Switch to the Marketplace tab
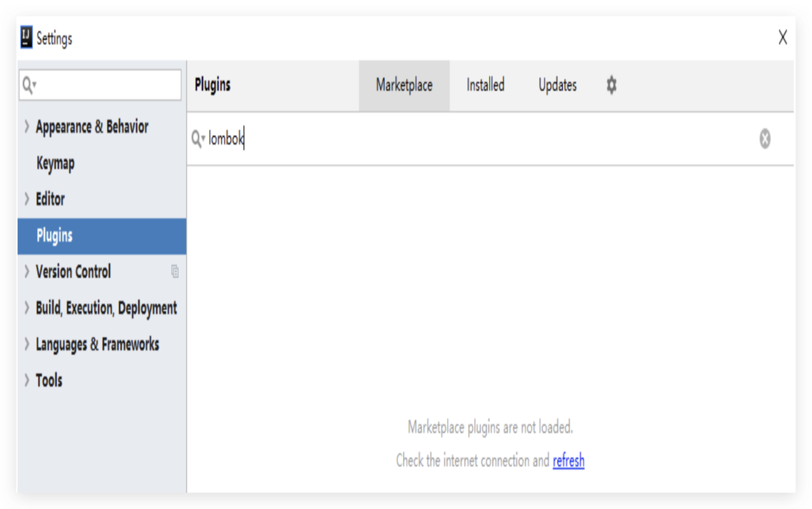 [x=404, y=85]
